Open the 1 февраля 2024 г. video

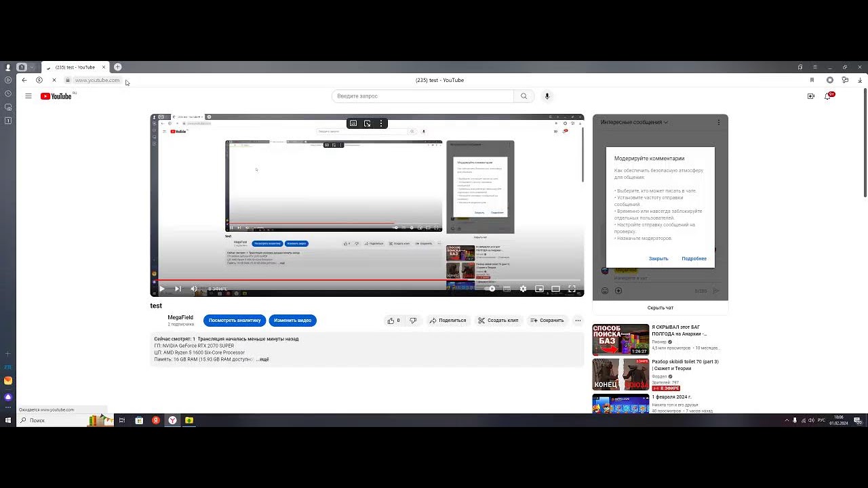tap(671, 397)
